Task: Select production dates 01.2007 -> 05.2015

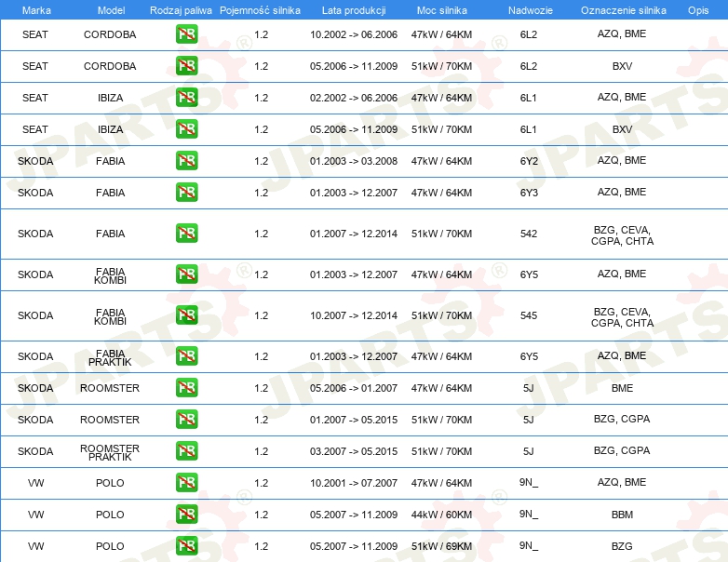Action: 354,420
